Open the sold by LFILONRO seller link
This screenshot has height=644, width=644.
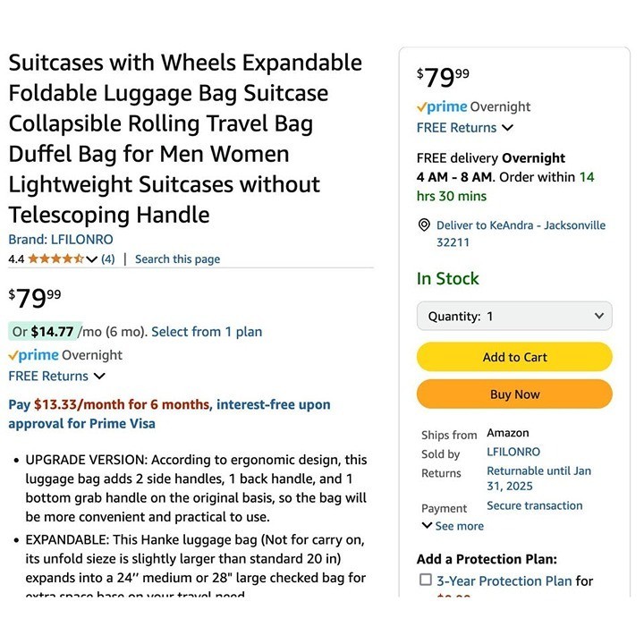pos(513,452)
